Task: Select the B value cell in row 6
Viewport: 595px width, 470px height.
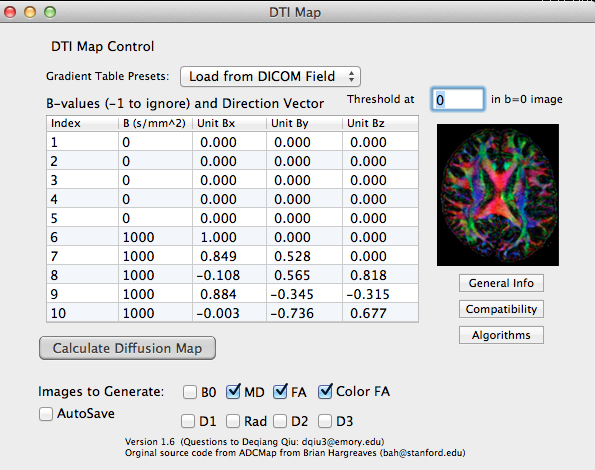Action: point(155,237)
